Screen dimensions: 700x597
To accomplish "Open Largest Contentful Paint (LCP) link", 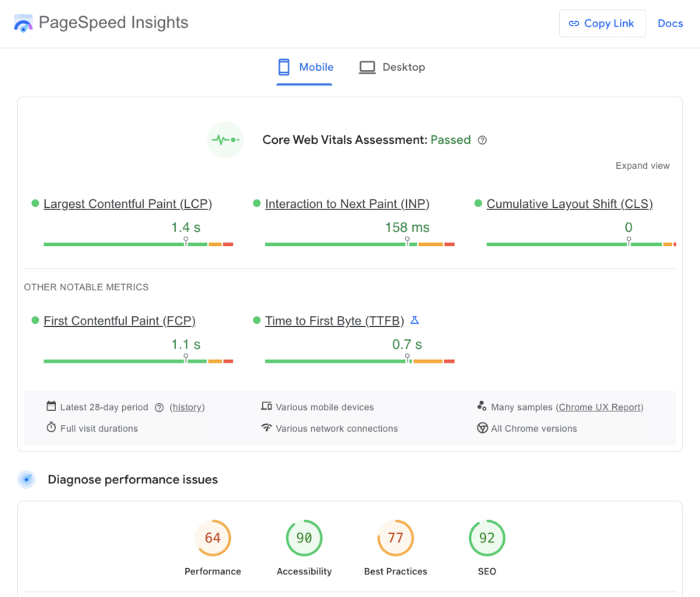I will pyautogui.click(x=128, y=204).
